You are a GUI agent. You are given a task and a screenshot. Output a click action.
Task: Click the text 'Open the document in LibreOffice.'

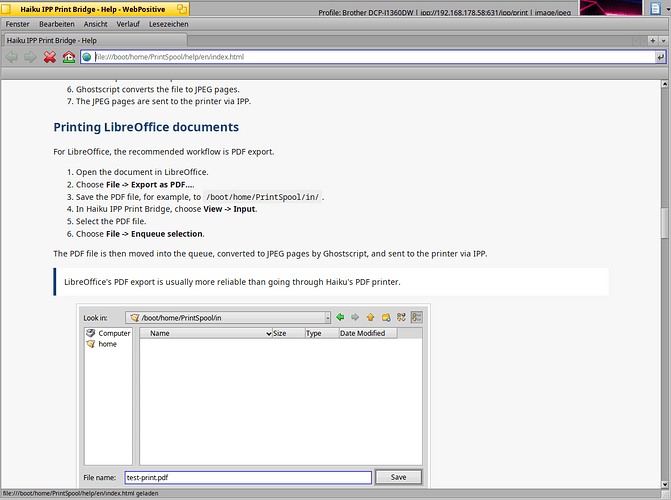pyautogui.click(x=142, y=172)
